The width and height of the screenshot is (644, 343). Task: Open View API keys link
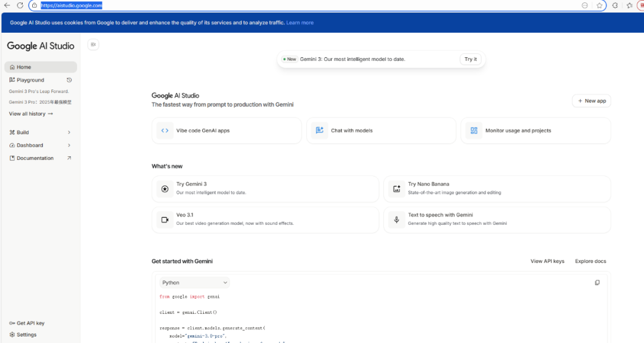coord(547,261)
